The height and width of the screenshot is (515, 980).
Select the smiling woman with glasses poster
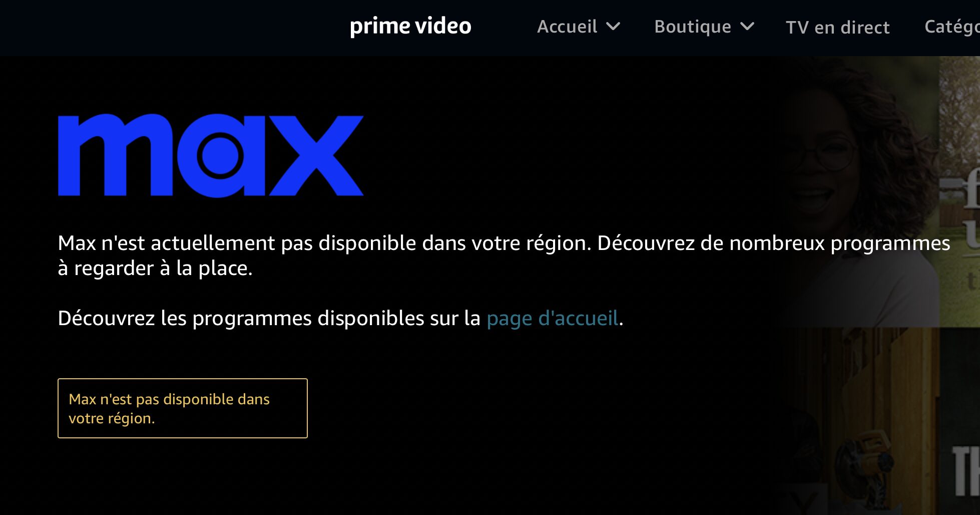coord(851,190)
